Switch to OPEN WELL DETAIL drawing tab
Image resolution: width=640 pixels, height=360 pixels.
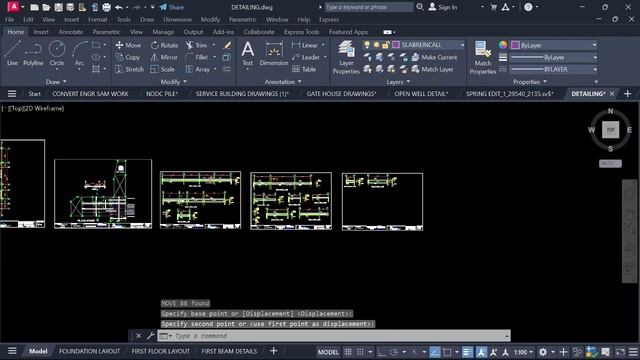pyautogui.click(x=421, y=94)
